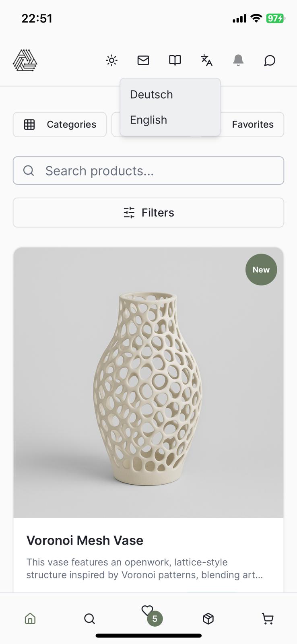
Task: Show Favorites products
Action: [253, 124]
